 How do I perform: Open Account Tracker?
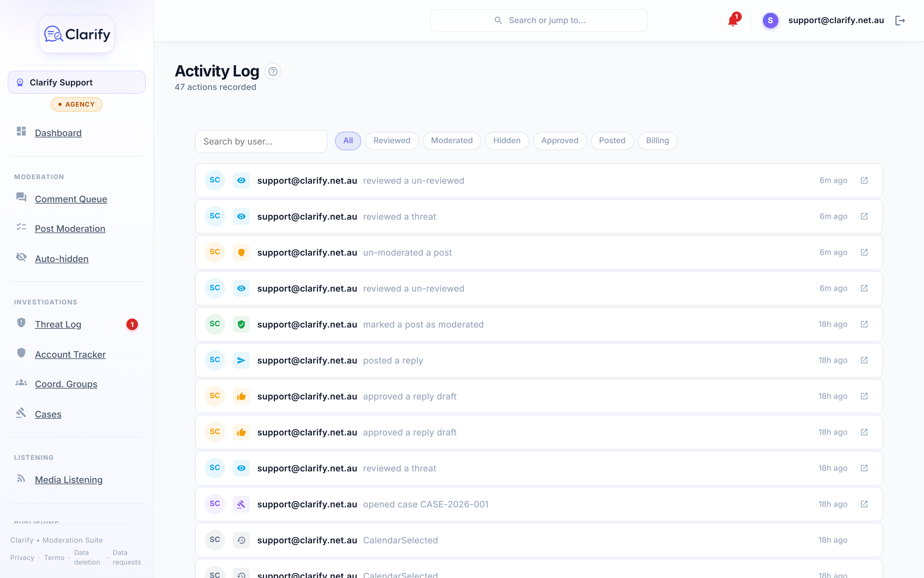pos(70,355)
